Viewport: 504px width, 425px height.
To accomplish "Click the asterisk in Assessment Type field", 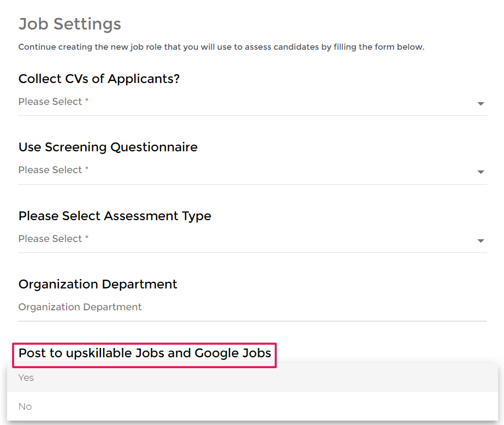I will (x=87, y=238).
